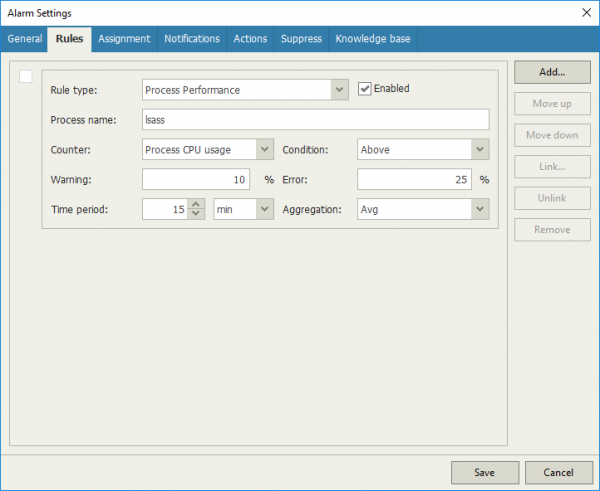Cancel the alarm settings dialog
The width and height of the screenshot is (600, 491).
pyautogui.click(x=558, y=472)
